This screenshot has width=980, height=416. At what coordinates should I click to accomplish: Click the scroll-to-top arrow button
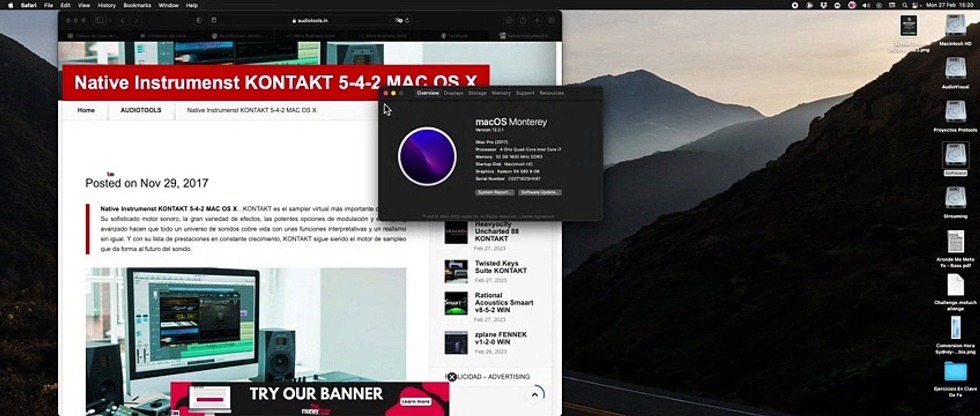pyautogui.click(x=534, y=395)
